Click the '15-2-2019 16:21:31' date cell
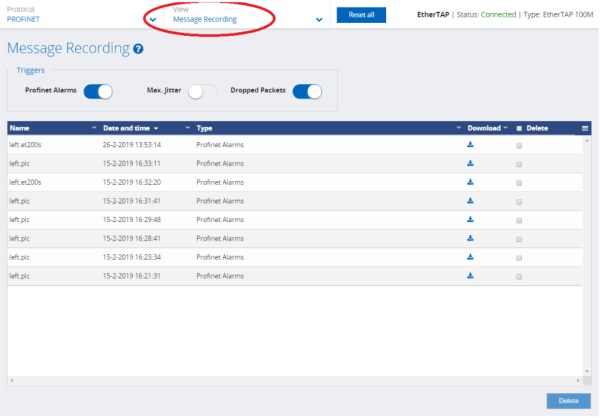Image resolution: width=600 pixels, height=418 pixels. (x=132, y=276)
